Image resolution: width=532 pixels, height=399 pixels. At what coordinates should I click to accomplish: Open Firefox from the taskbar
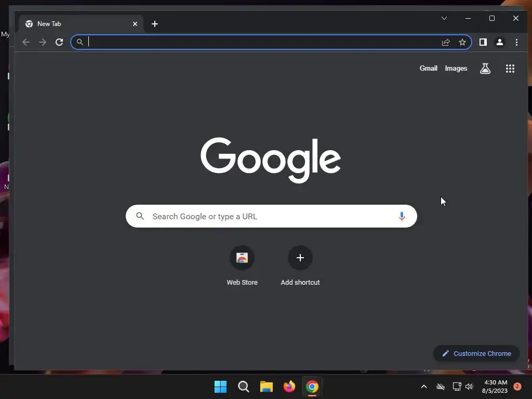289,387
